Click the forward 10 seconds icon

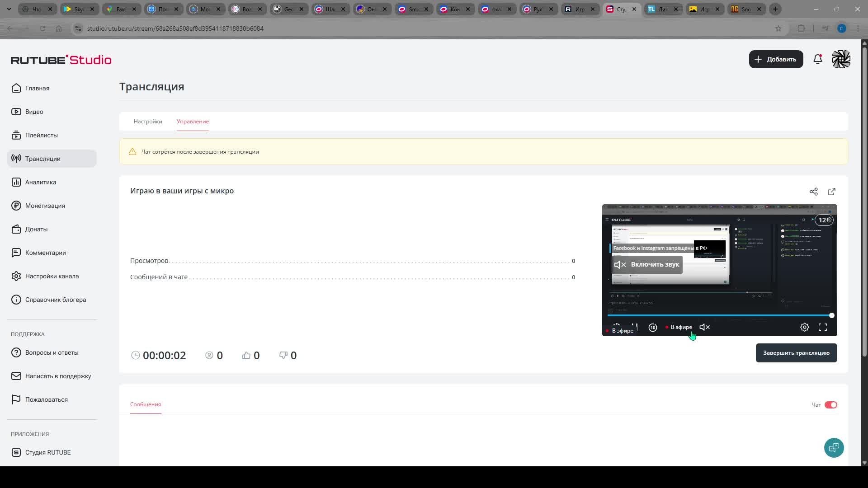click(653, 328)
